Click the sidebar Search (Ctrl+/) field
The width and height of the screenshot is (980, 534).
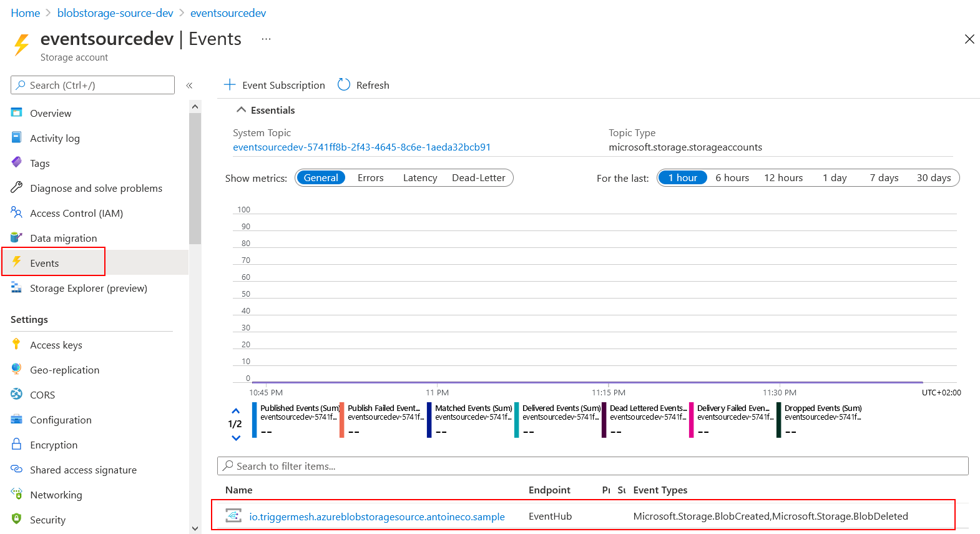(x=92, y=85)
